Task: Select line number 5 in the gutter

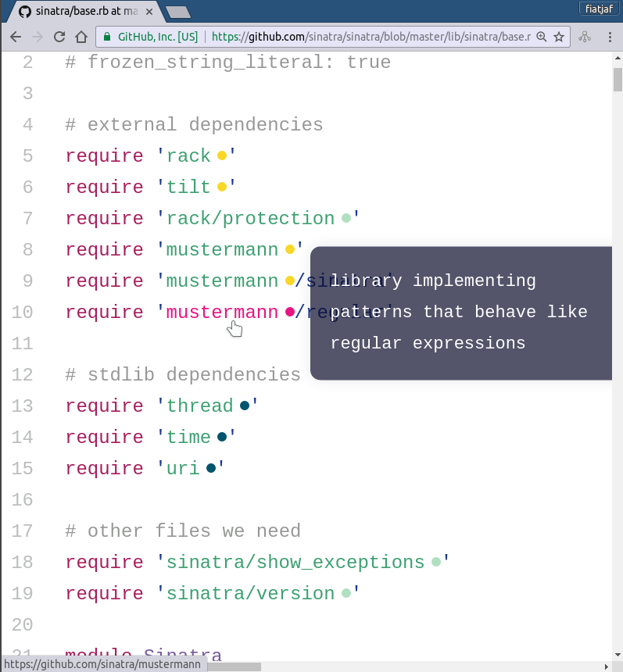Action: 27,156
